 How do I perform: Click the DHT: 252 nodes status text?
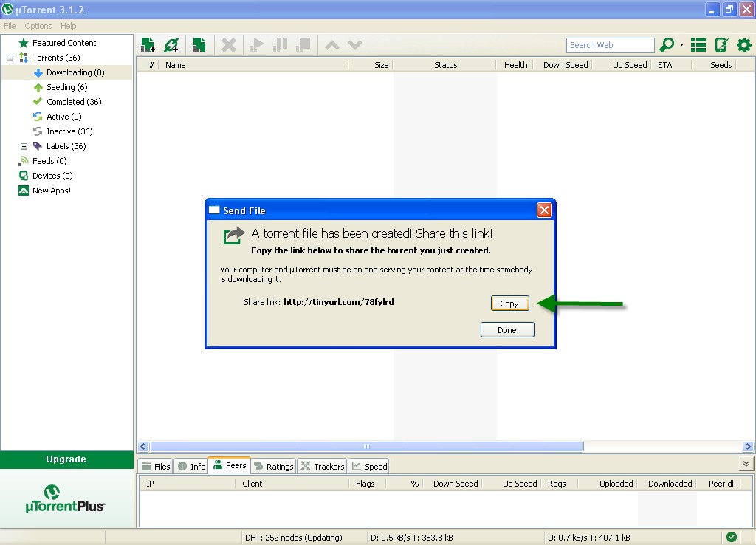tap(293, 538)
